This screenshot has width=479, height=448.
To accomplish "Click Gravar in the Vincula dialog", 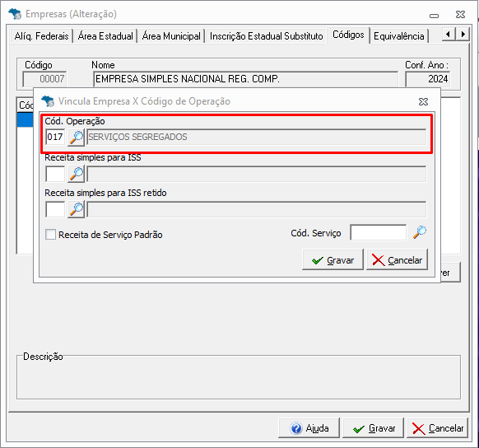I will click(333, 259).
